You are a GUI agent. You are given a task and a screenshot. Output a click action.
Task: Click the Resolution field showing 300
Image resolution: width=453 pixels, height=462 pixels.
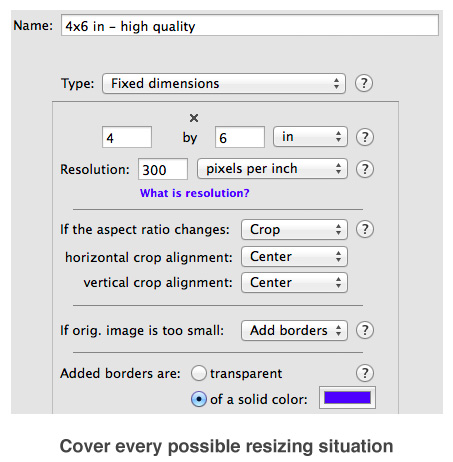pyautogui.click(x=163, y=169)
